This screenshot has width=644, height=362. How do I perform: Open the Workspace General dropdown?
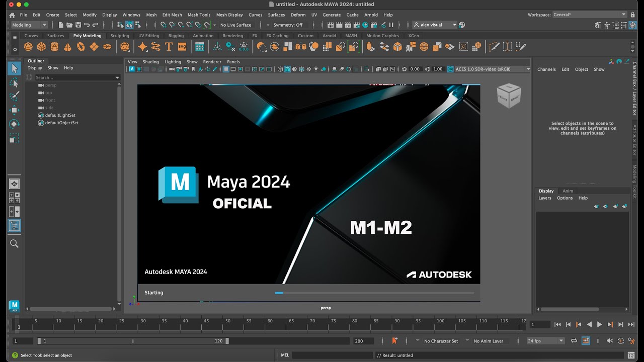pyautogui.click(x=590, y=15)
